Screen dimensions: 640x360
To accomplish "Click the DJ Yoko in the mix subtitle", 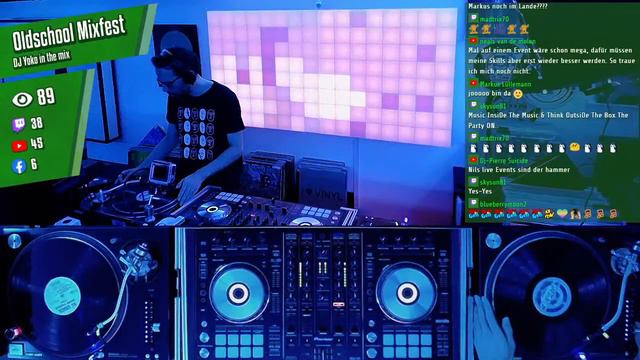I will pyautogui.click(x=41, y=58).
